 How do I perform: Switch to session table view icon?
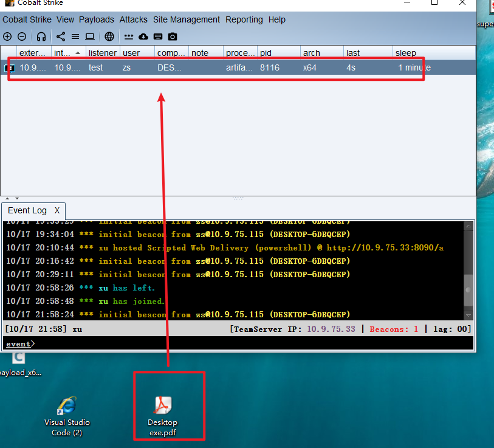coord(75,36)
